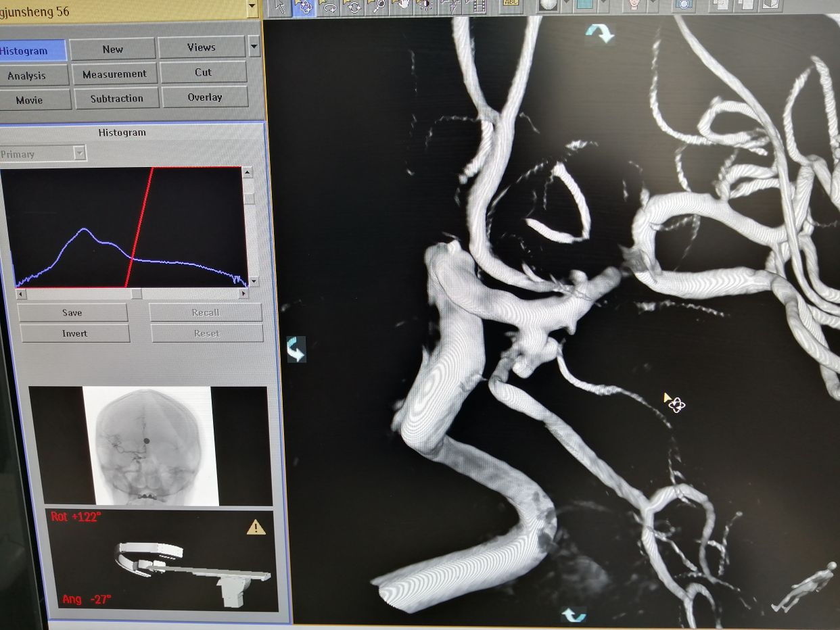Click the Recall button
The height and width of the screenshot is (630, 840).
click(206, 312)
